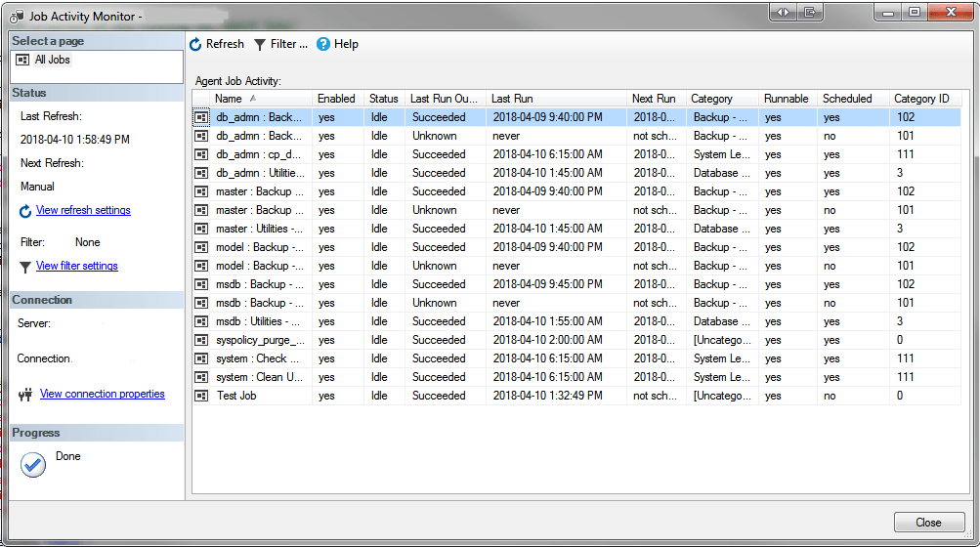The image size is (980, 547).
Task: Click View filter settings link
Action: pyautogui.click(x=77, y=266)
